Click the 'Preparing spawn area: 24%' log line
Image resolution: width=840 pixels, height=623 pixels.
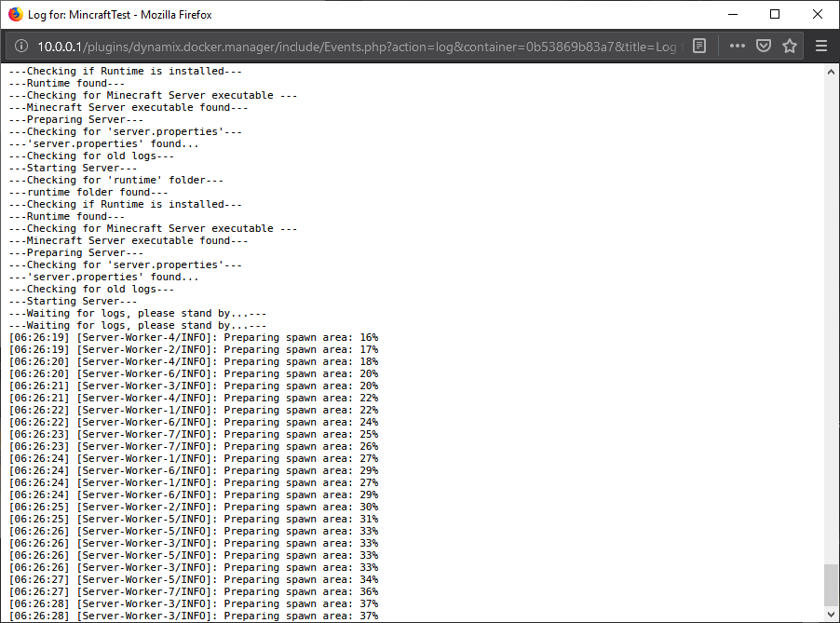[194, 422]
